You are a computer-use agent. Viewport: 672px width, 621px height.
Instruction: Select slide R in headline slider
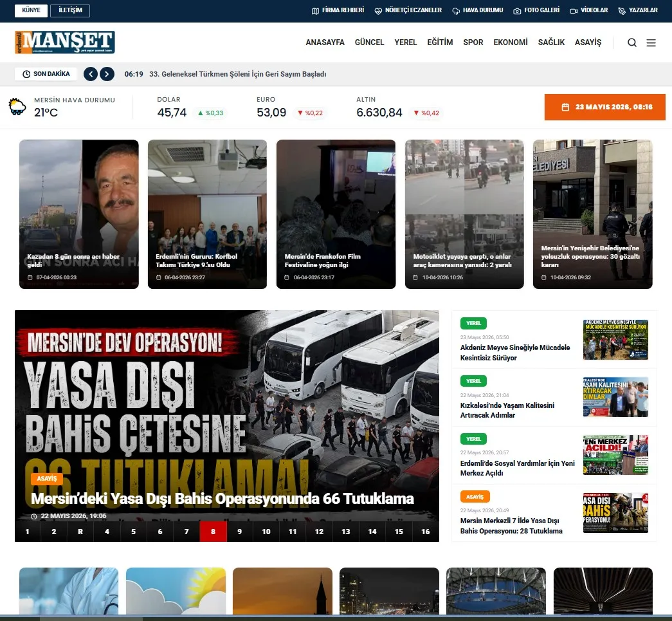[80, 532]
